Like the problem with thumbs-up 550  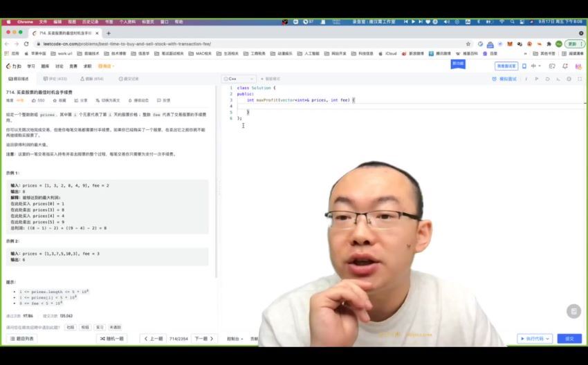click(38, 100)
